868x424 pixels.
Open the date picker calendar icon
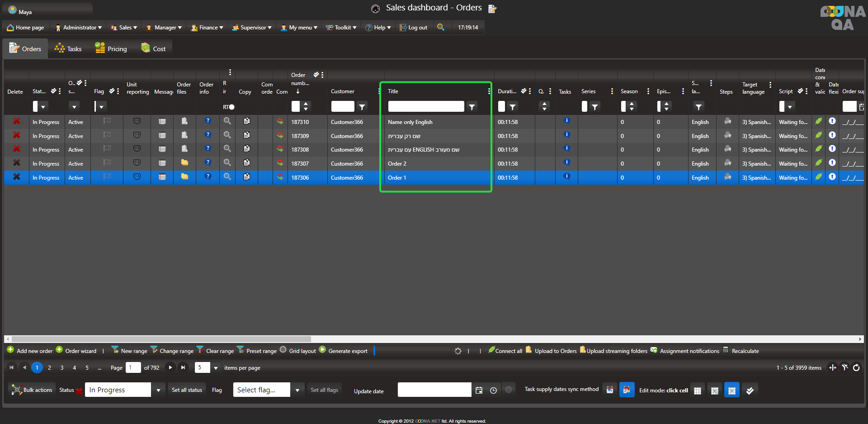coord(479,390)
